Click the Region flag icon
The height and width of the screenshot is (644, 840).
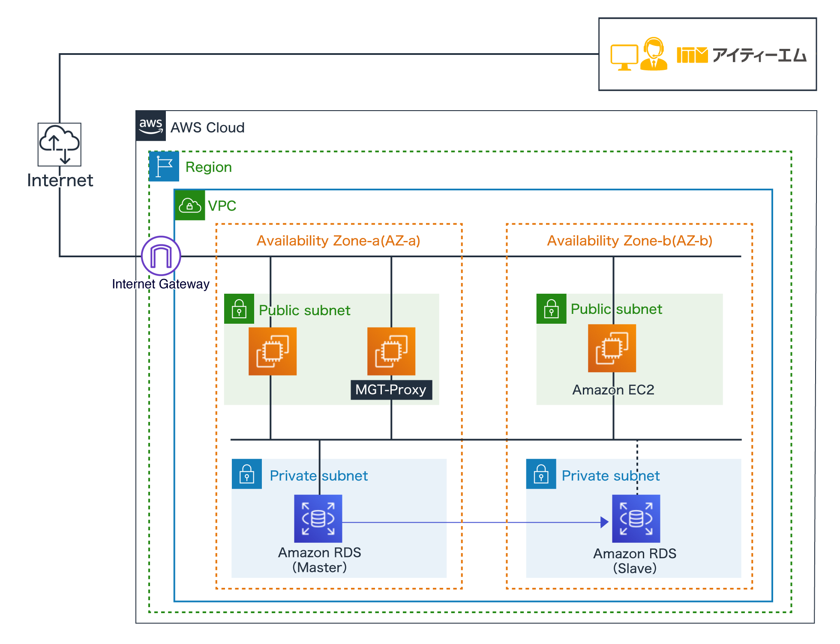164,166
